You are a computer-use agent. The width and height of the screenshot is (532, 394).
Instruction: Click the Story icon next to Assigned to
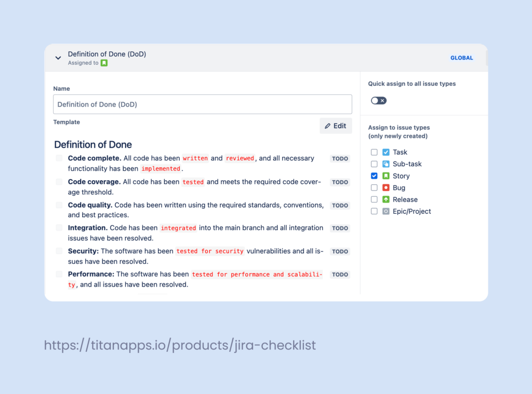[103, 62]
